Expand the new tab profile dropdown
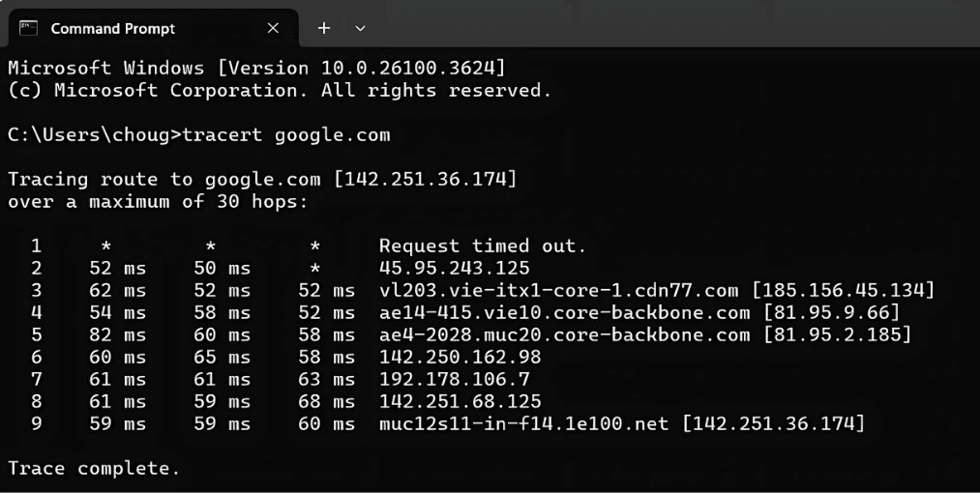Screen dimensions: 980x493 pos(360,28)
